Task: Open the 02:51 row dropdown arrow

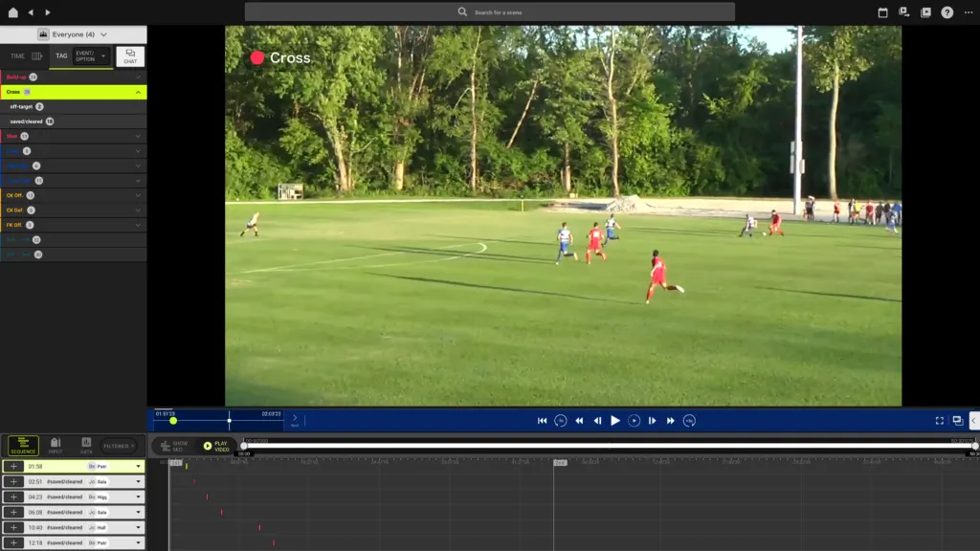Action: coord(138,482)
